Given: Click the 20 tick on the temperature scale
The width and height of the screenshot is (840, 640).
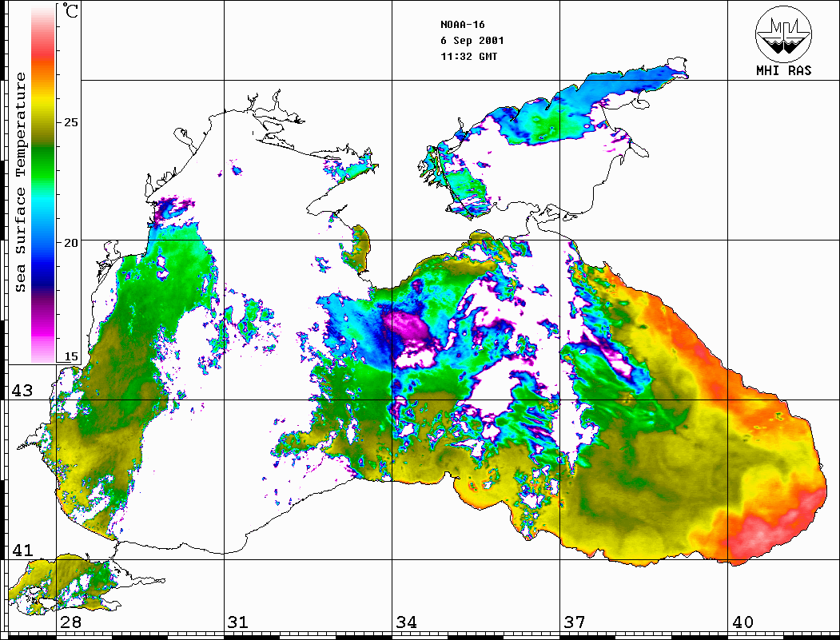Looking at the screenshot, I should 70,243.
